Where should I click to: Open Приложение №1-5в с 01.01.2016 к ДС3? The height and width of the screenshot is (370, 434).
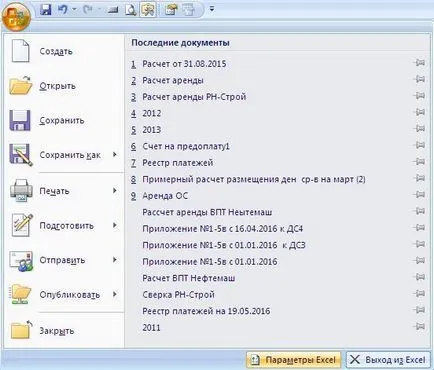coord(224,245)
